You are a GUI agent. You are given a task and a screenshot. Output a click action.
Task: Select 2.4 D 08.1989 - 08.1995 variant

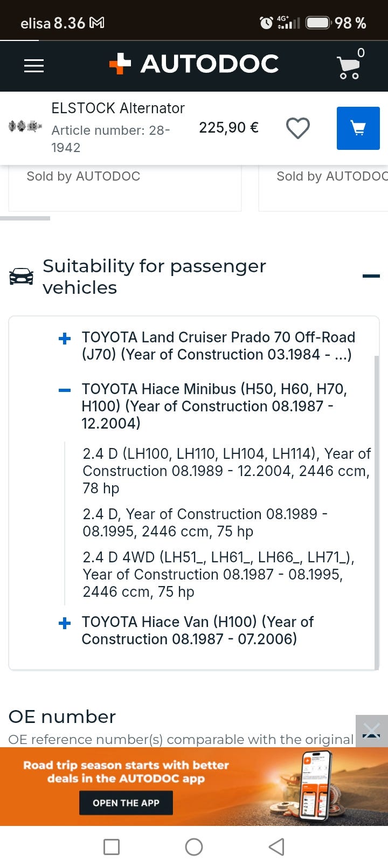coord(205,522)
